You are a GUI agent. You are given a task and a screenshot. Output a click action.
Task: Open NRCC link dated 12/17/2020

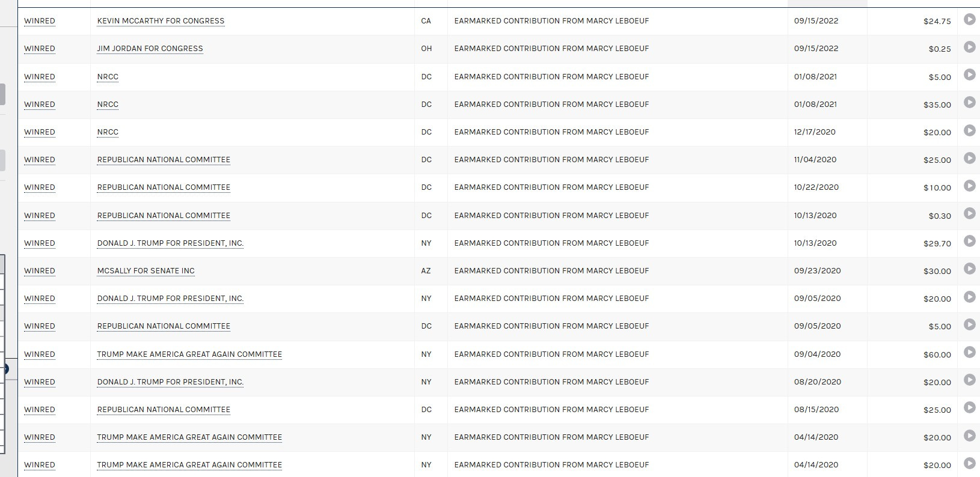click(108, 132)
